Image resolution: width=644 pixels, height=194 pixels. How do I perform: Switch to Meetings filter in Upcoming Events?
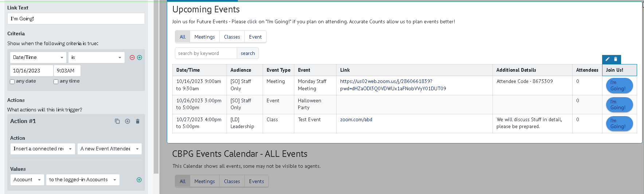coord(204,37)
